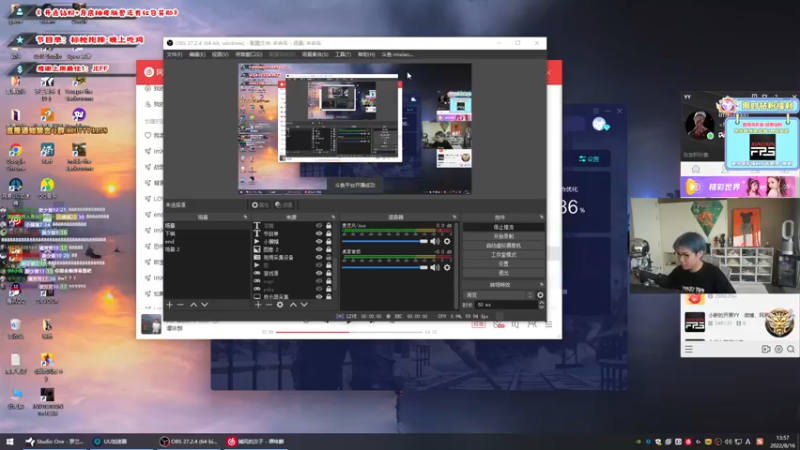Move source up in Sources panel
This screenshot has width=800, height=450.
[x=293, y=305]
